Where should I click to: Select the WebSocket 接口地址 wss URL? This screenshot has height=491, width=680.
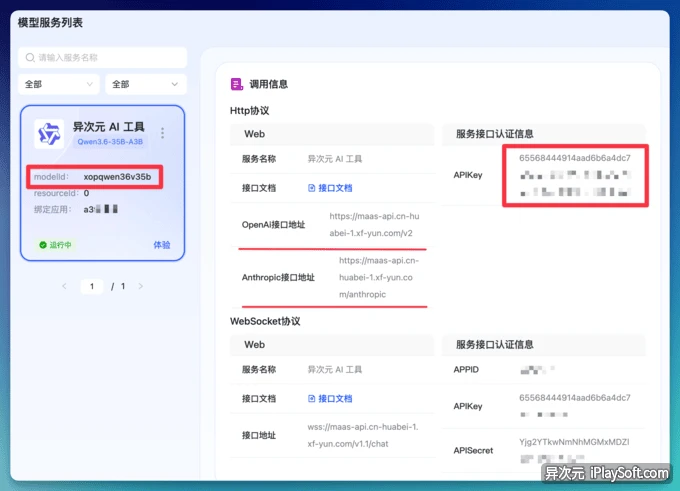tap(363, 435)
